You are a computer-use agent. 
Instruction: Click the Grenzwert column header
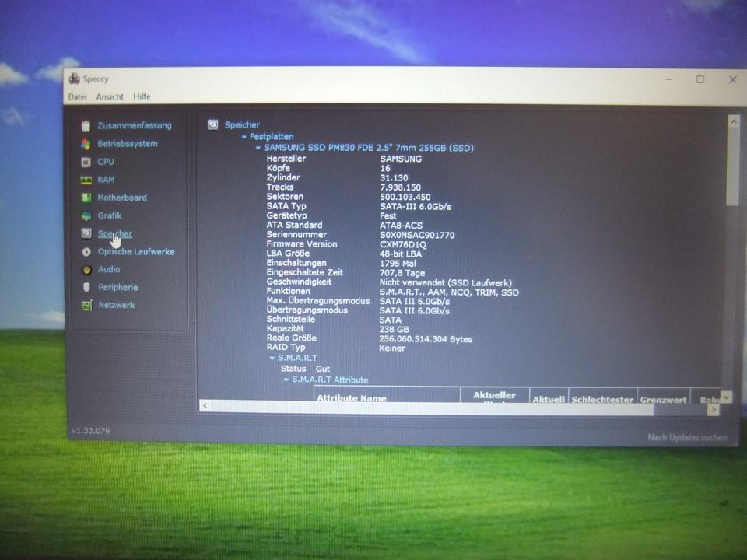point(663,400)
